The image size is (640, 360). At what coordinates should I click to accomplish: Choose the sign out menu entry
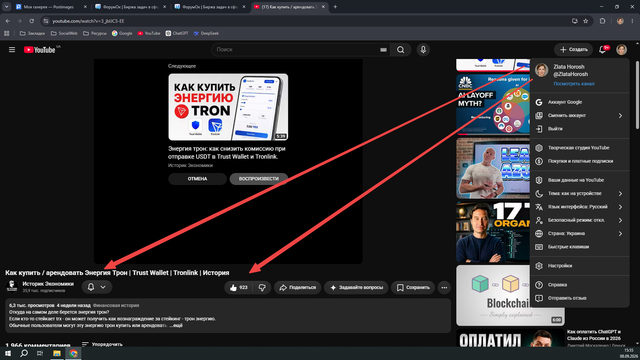580,129
